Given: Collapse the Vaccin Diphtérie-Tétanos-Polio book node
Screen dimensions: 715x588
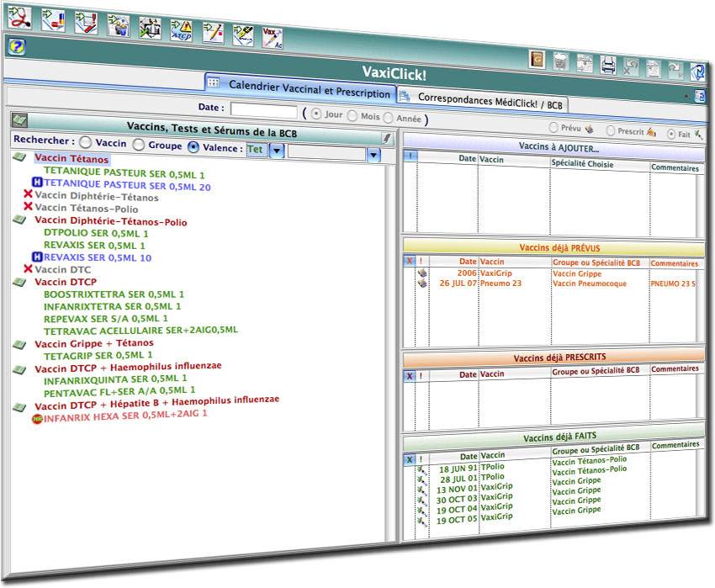Looking at the screenshot, I should [x=19, y=220].
